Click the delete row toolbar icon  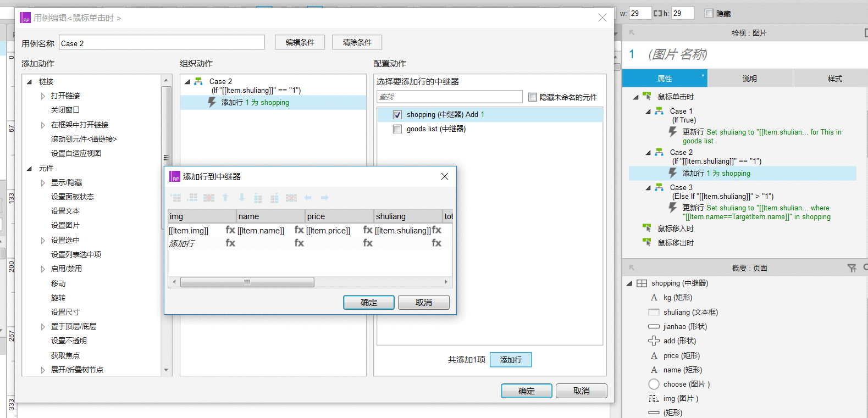pyautogui.click(x=209, y=198)
